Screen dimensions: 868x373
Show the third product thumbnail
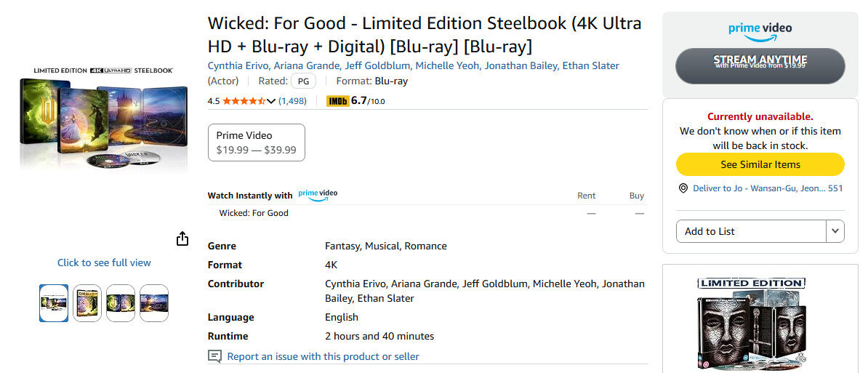point(121,303)
